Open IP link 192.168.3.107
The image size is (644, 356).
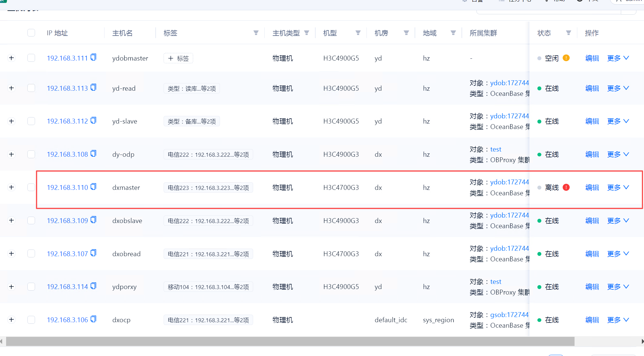(67, 254)
